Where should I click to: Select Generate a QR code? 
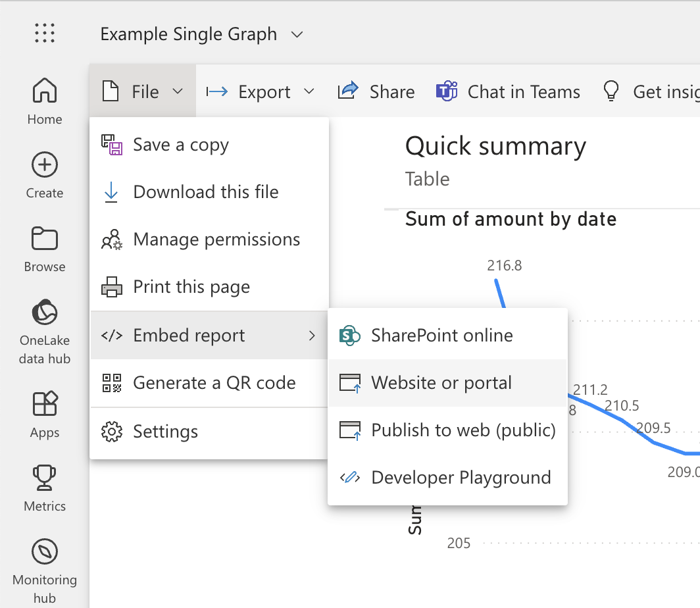(x=214, y=383)
